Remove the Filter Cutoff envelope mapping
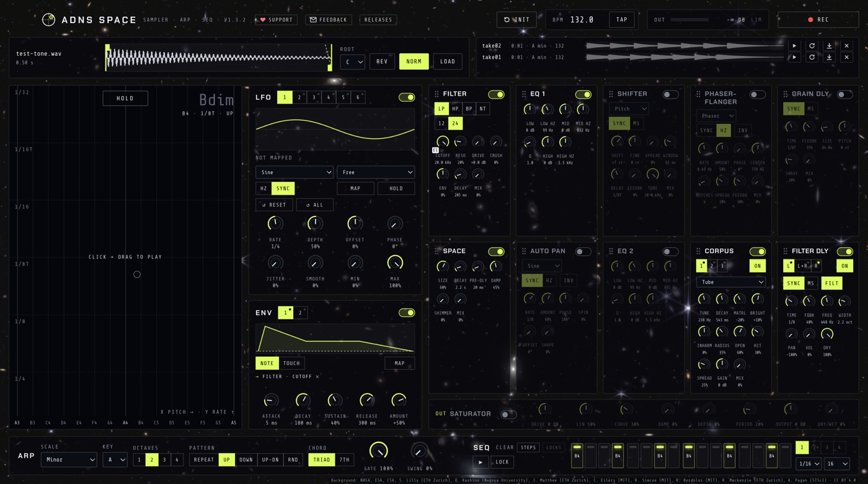This screenshot has height=484, width=868. coord(317,377)
